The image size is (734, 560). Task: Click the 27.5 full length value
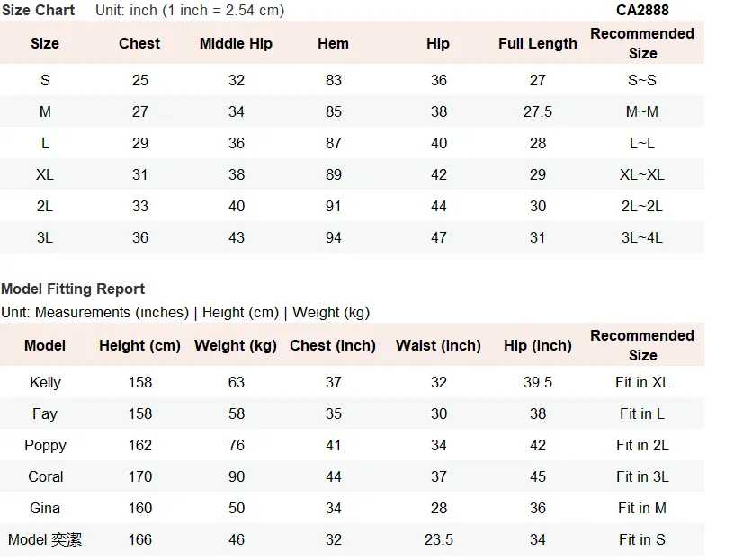[x=537, y=111]
